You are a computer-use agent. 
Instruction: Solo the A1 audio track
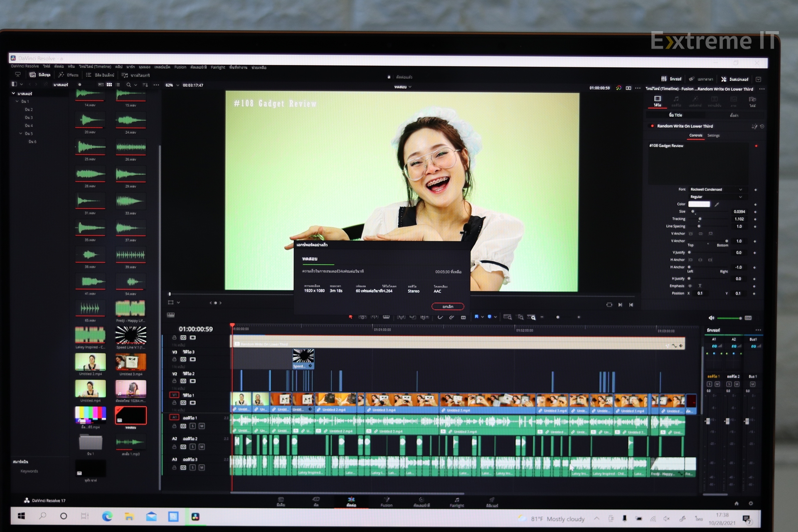pyautogui.click(x=192, y=426)
